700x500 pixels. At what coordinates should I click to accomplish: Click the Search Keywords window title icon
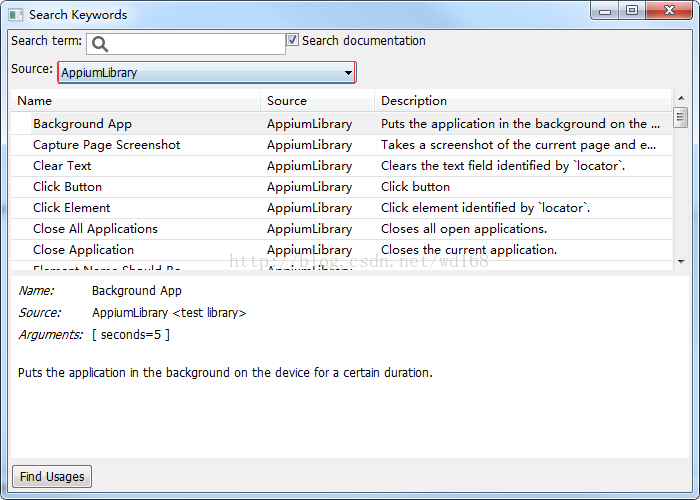click(16, 15)
